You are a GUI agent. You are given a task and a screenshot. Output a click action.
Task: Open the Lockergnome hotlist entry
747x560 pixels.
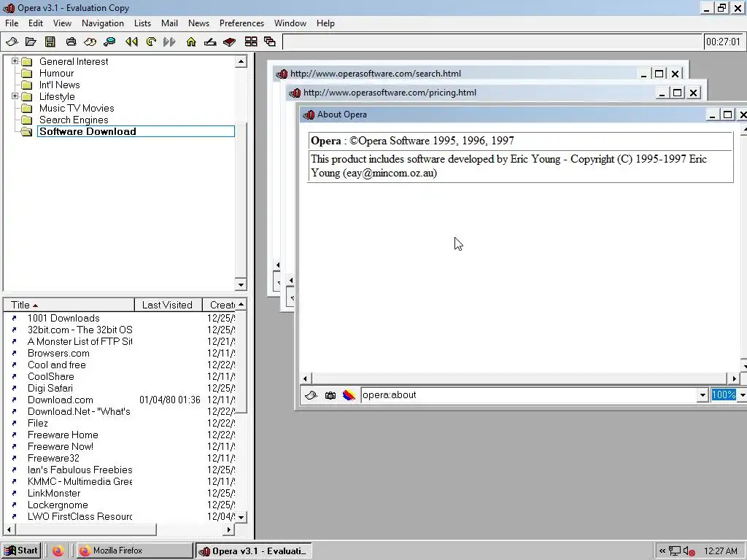(58, 505)
